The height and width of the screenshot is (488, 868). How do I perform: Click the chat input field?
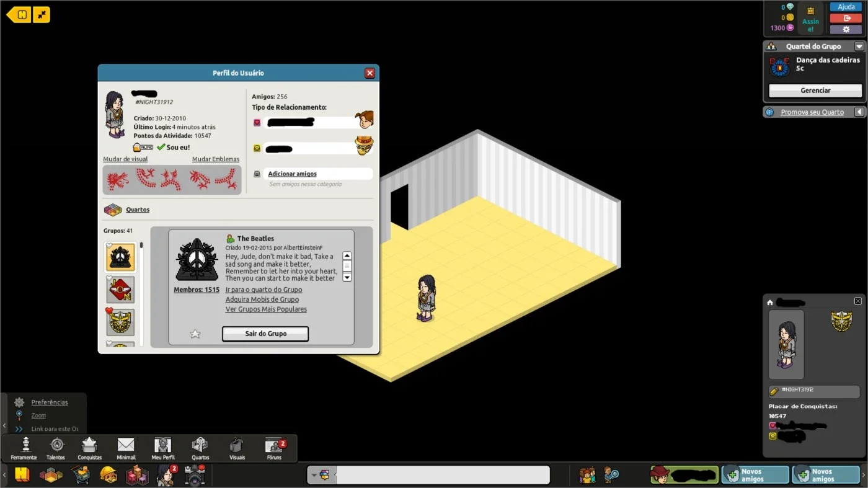coord(443,475)
